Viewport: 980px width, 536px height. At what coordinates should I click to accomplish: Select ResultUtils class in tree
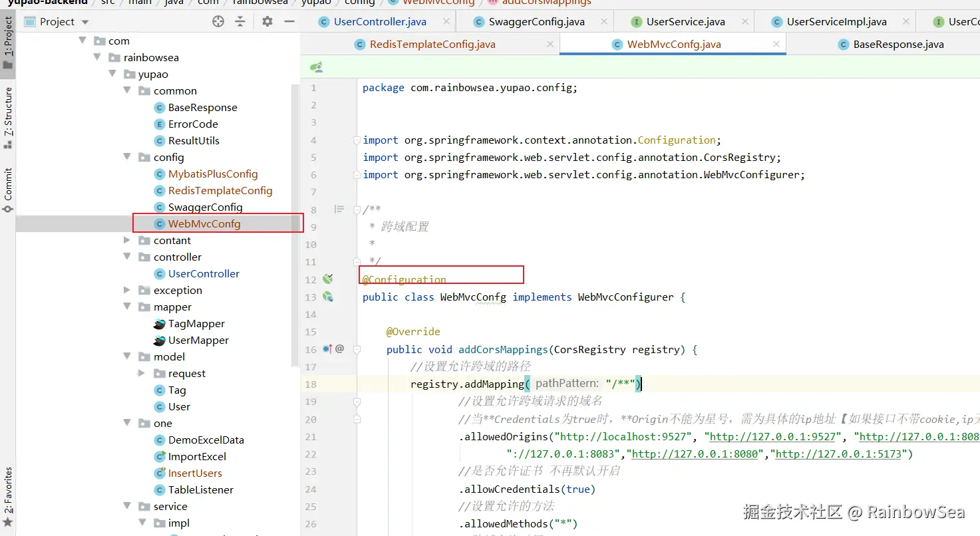[x=194, y=140]
